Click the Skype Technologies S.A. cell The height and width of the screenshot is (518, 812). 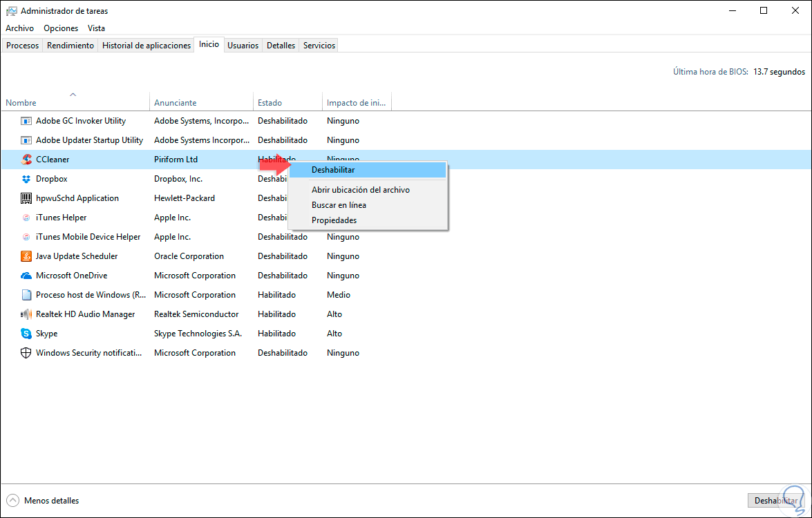tap(198, 334)
